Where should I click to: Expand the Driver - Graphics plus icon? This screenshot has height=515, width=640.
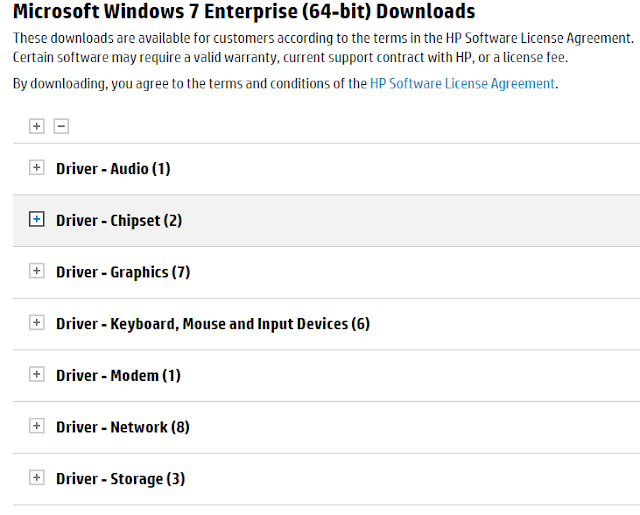coord(37,271)
